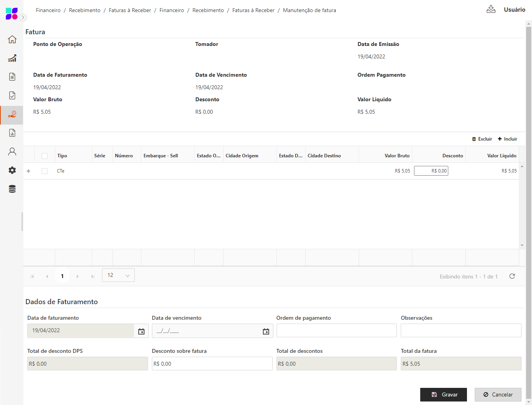
Task: Expand the CTe row details
Action: pos(28,171)
